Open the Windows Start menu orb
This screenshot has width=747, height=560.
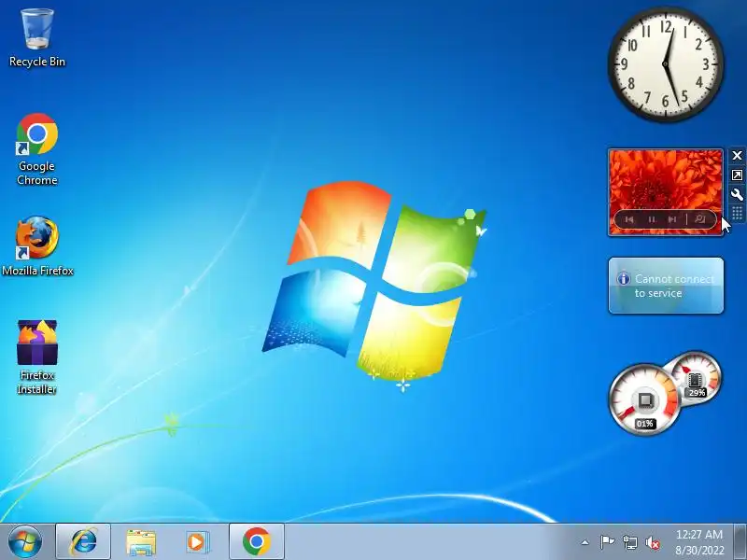pos(25,542)
